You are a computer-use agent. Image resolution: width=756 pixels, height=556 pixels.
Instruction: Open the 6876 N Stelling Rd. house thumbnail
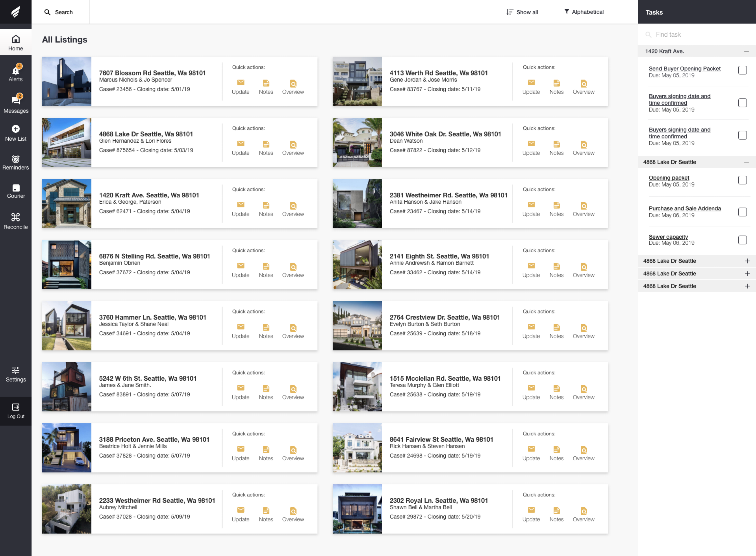(x=67, y=265)
